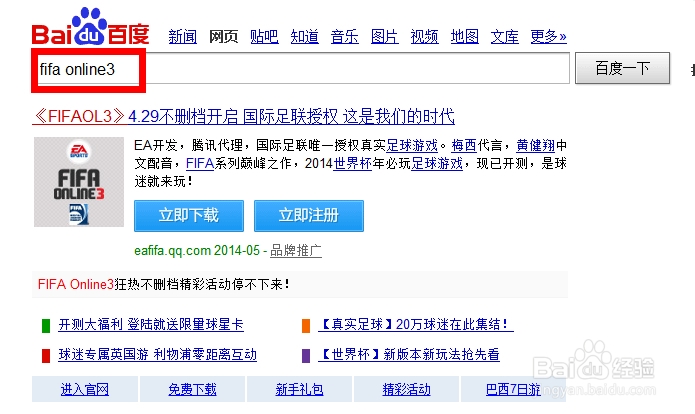Click the eafifa.qq.com 2014-05 URL text
This screenshot has width=695, height=414.
(197, 250)
